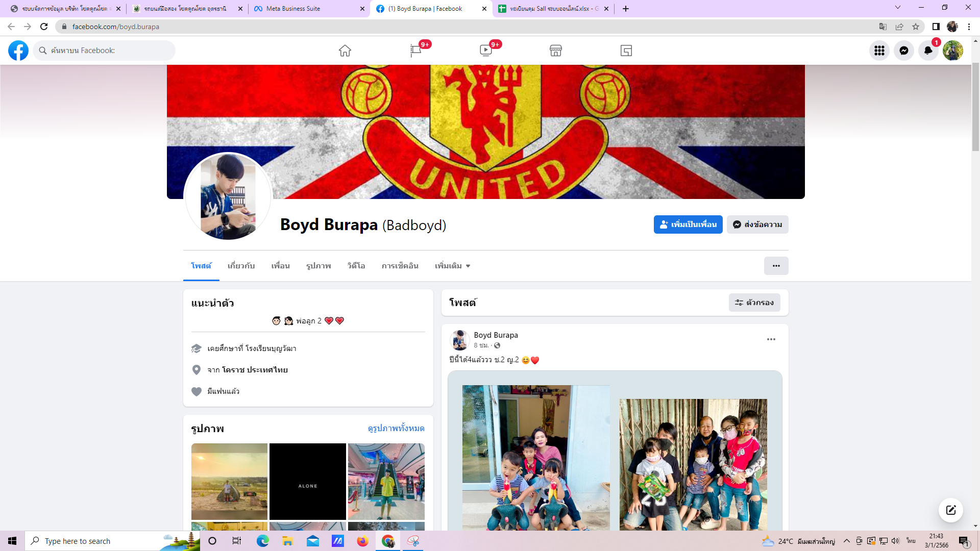
Task: Expand the เพิ่มเติม dropdown tab
Action: [x=452, y=266]
